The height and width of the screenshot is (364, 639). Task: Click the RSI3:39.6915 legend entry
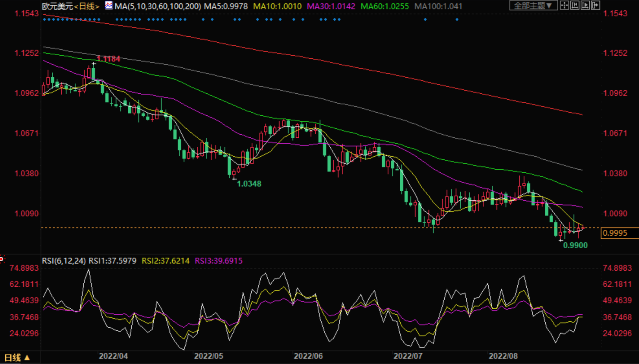coord(218,261)
